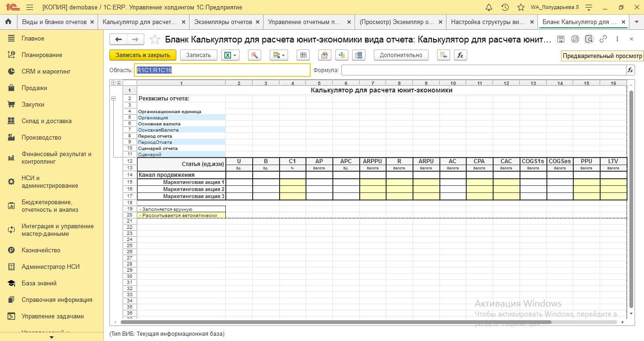Click the table grid toolbar icon

(x=304, y=55)
